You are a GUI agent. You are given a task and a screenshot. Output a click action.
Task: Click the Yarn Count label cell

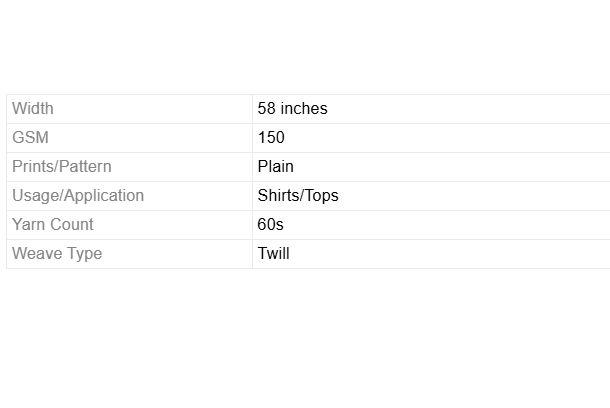pos(52,224)
